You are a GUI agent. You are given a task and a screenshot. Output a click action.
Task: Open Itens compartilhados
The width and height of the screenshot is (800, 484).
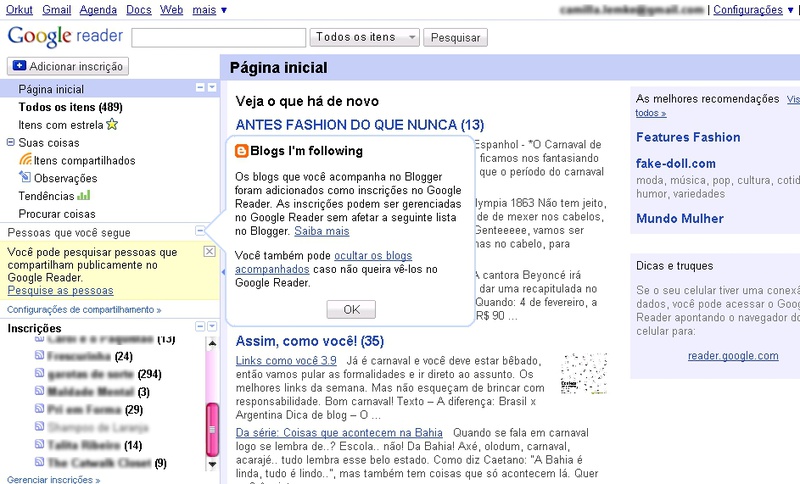coord(84,161)
